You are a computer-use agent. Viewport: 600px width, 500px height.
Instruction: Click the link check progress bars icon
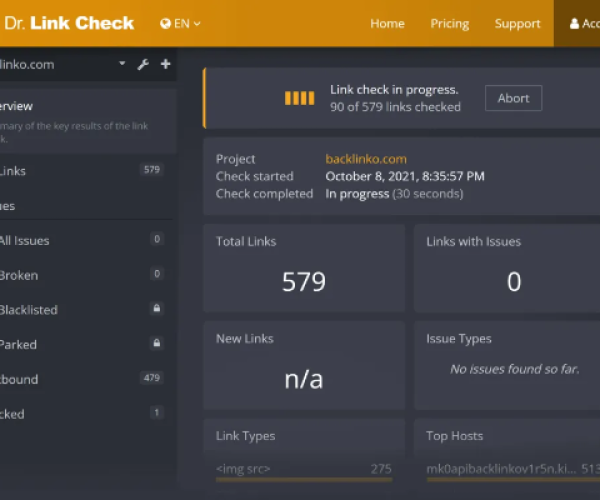click(x=299, y=98)
